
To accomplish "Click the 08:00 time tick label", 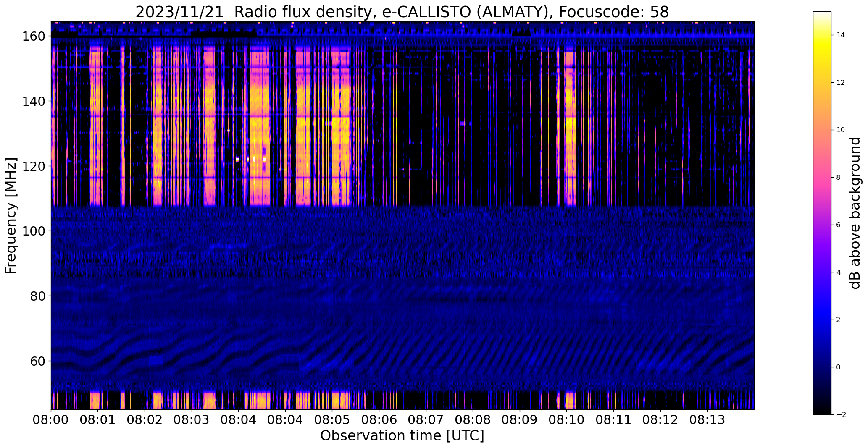I will [x=51, y=420].
